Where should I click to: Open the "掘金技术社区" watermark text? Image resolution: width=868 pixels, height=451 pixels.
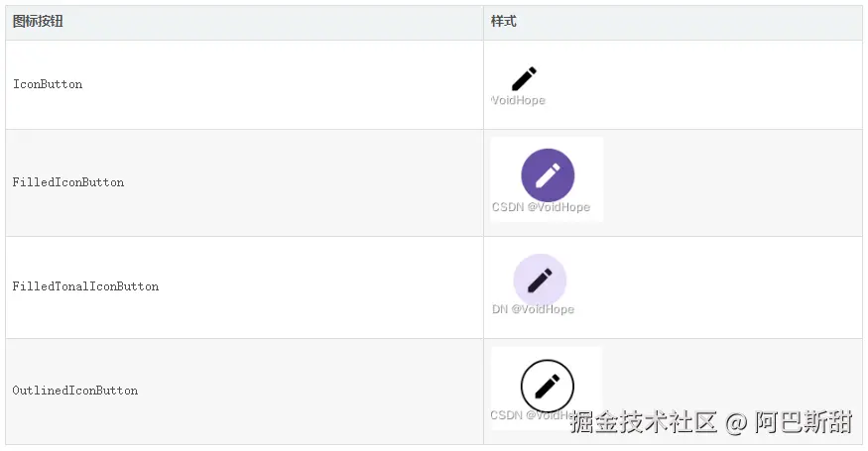click(x=643, y=423)
